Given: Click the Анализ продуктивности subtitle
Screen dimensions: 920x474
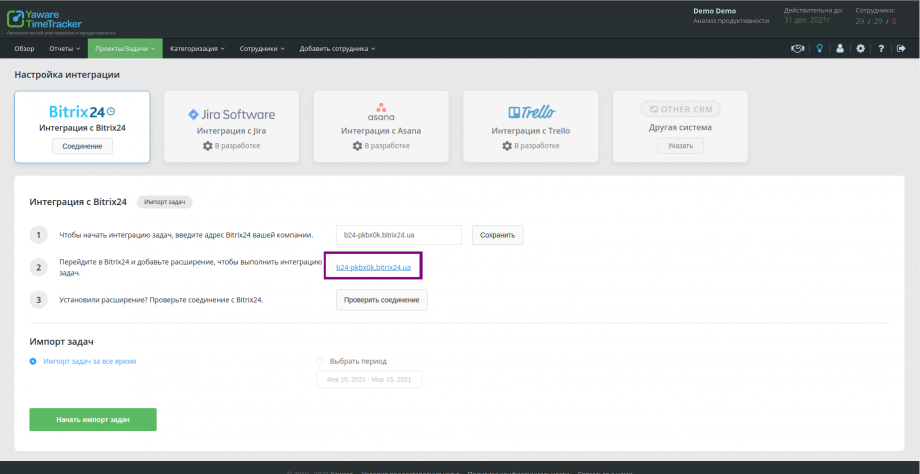Looking at the screenshot, I should [731, 21].
